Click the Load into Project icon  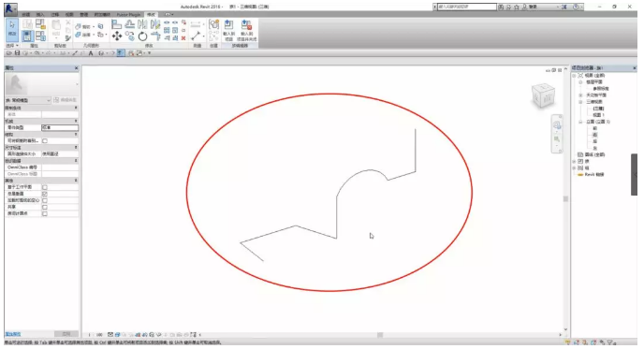click(x=228, y=30)
